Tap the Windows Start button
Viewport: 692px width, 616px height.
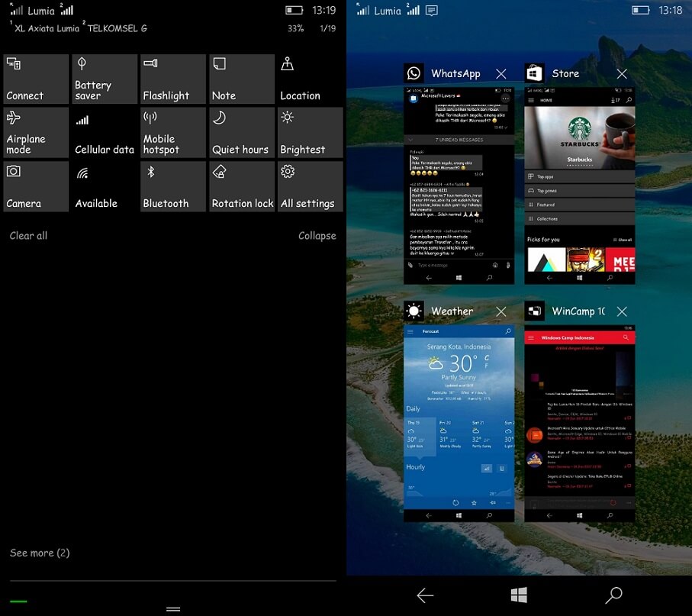tap(519, 595)
